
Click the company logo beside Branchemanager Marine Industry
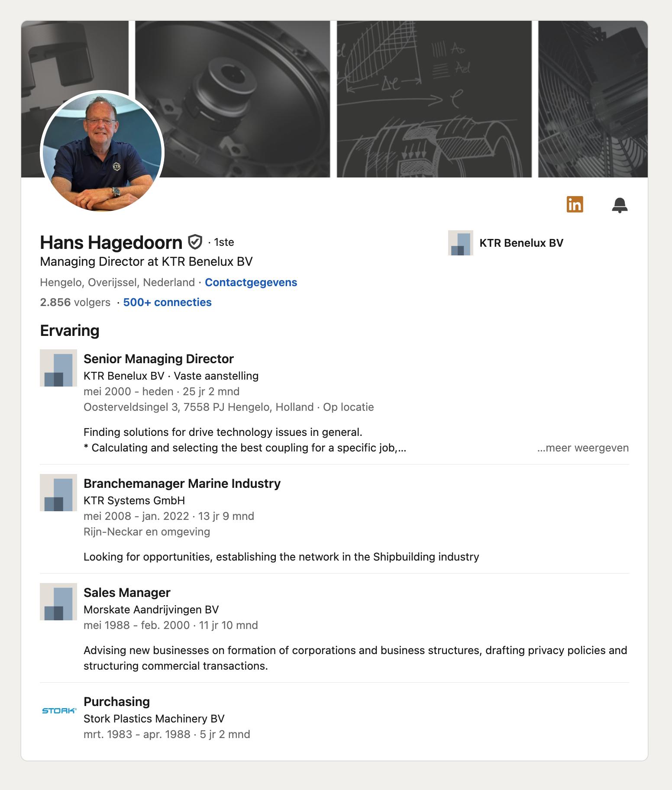point(58,493)
